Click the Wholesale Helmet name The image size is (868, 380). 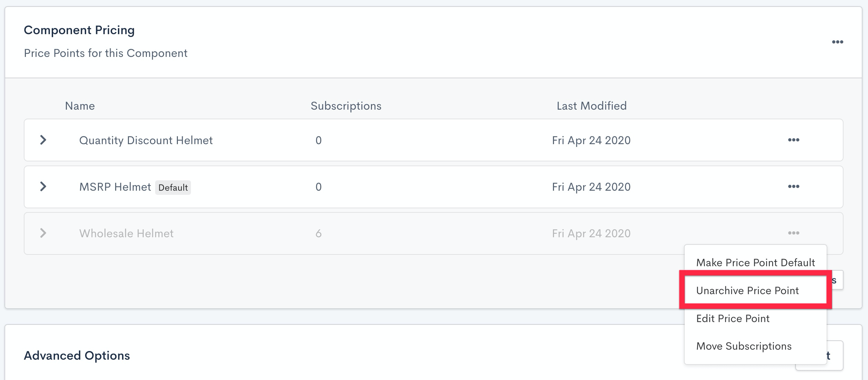click(x=126, y=233)
